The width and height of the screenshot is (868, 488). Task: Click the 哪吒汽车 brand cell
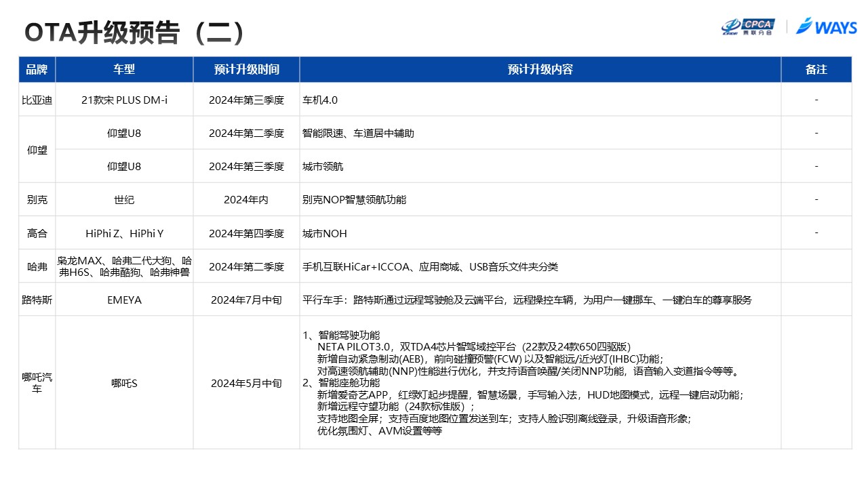tap(37, 382)
